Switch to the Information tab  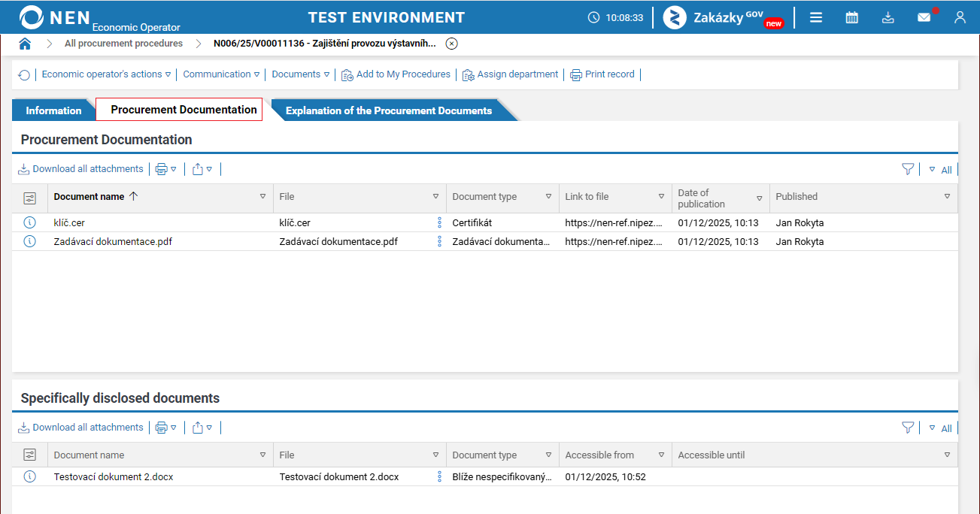[53, 110]
